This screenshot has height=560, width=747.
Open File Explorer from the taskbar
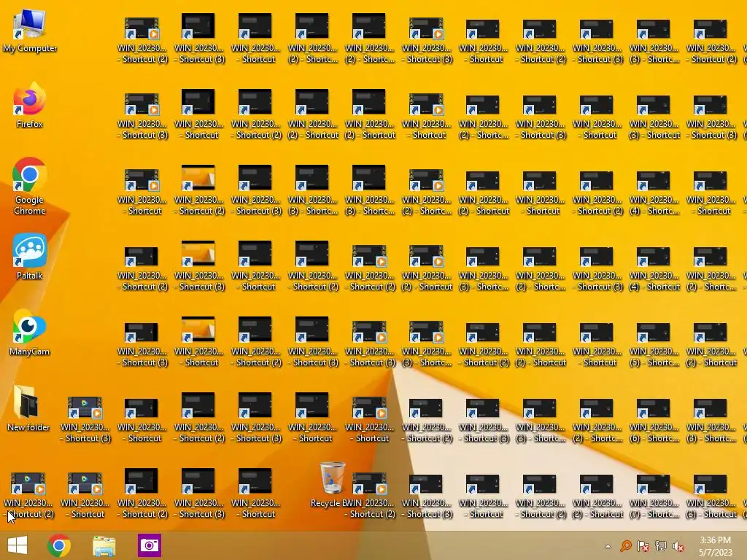(x=104, y=545)
